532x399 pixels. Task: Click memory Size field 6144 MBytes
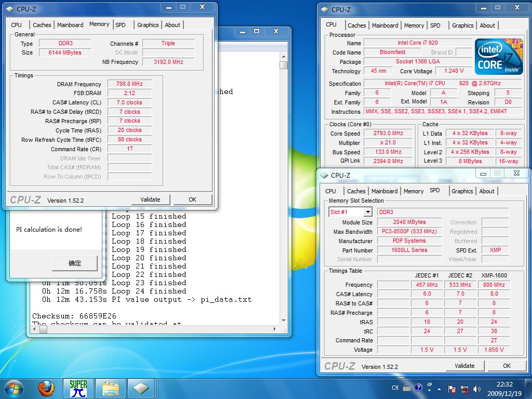pyautogui.click(x=65, y=52)
